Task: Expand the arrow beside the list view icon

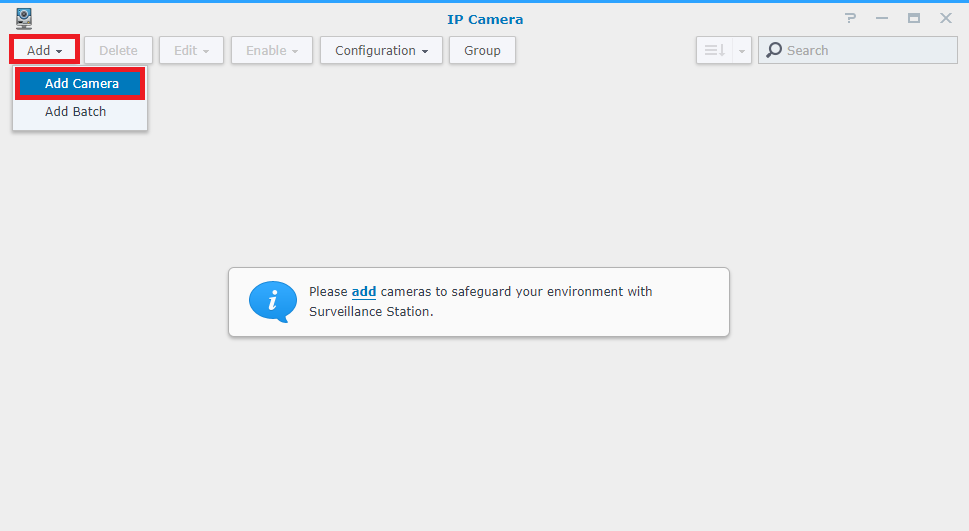Action: point(742,50)
